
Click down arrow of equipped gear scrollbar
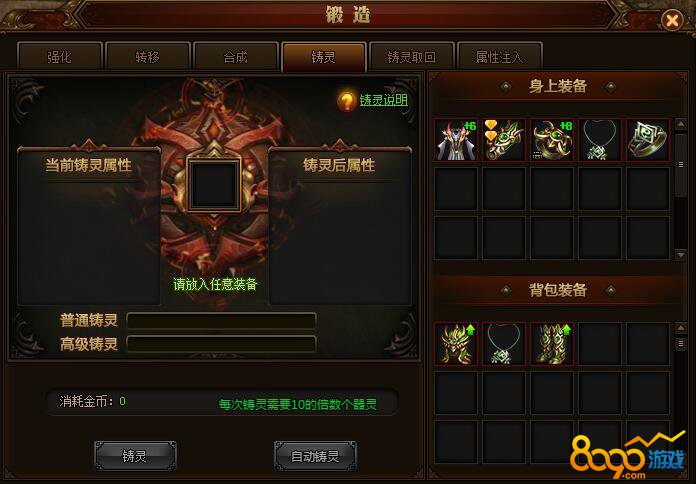click(x=680, y=255)
